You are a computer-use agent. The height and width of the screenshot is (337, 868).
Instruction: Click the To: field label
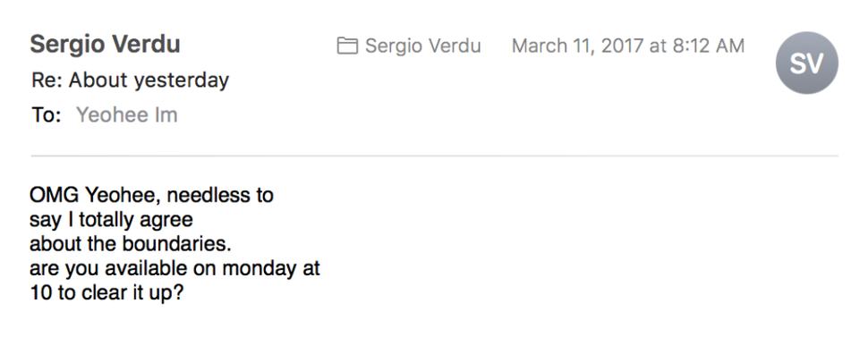[46, 114]
